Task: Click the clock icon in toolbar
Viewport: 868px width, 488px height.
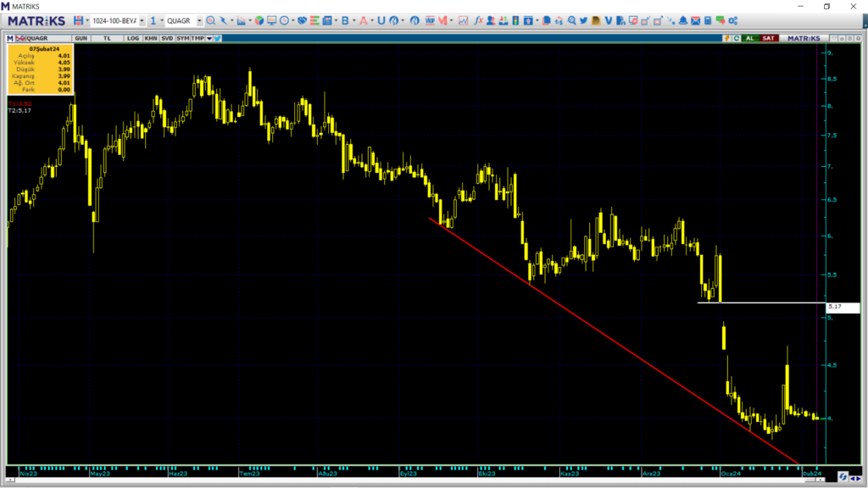Action: (x=284, y=19)
